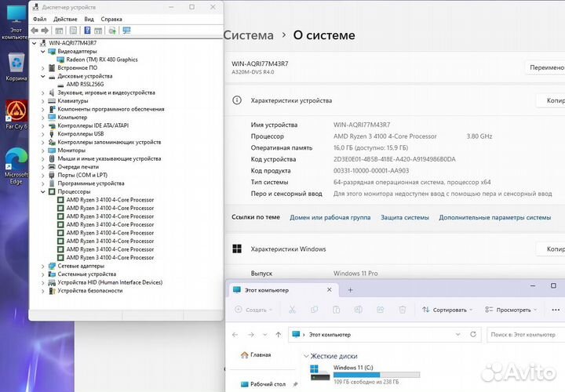Select the 'Этот компьютер' Explorer tab
This screenshot has width=565, height=392.
pyautogui.click(x=282, y=290)
